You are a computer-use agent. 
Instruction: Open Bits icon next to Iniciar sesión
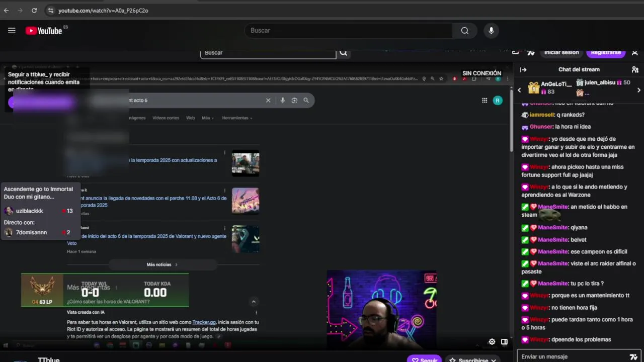click(x=531, y=52)
